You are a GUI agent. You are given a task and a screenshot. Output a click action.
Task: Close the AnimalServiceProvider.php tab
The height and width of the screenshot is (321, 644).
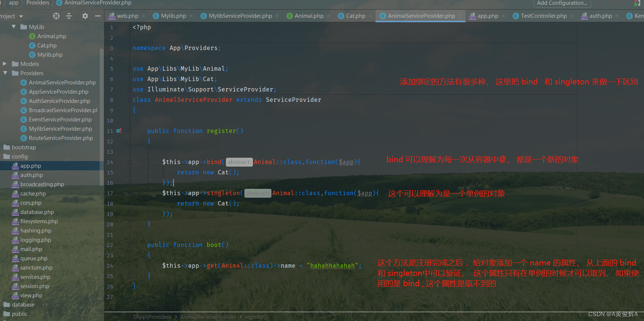click(x=460, y=16)
